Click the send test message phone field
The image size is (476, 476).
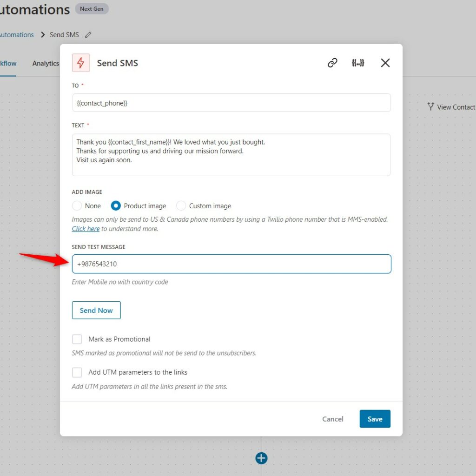(x=231, y=264)
